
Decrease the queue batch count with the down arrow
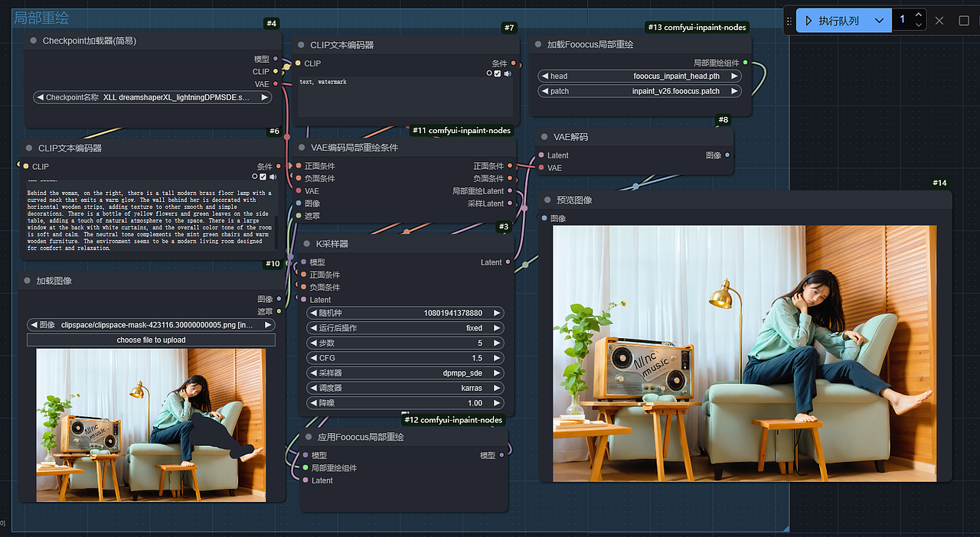point(919,26)
